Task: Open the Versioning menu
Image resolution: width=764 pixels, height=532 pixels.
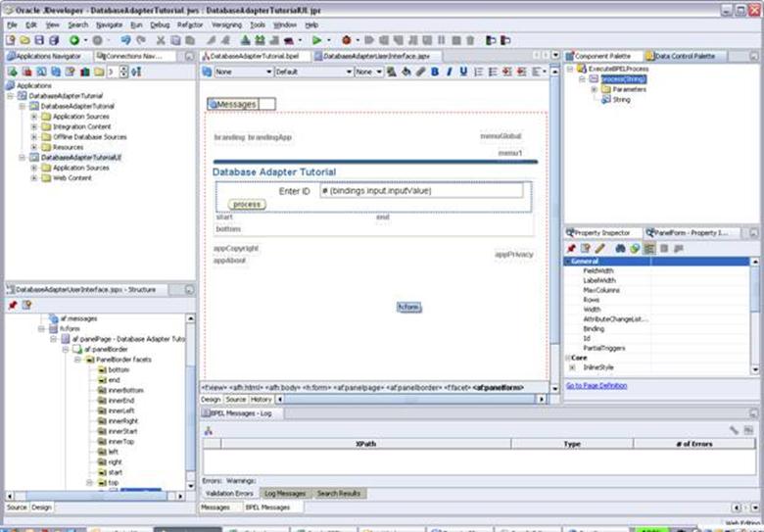Action: coord(226,24)
